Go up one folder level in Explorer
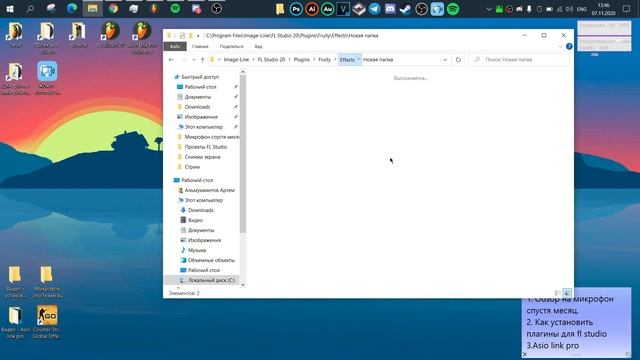Image resolution: width=640 pixels, height=360 pixels. (202, 60)
